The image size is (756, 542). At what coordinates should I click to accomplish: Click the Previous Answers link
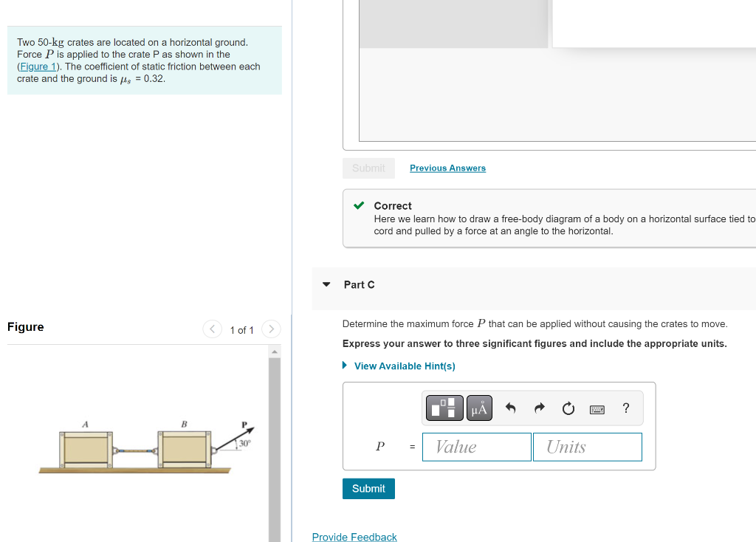(447, 168)
